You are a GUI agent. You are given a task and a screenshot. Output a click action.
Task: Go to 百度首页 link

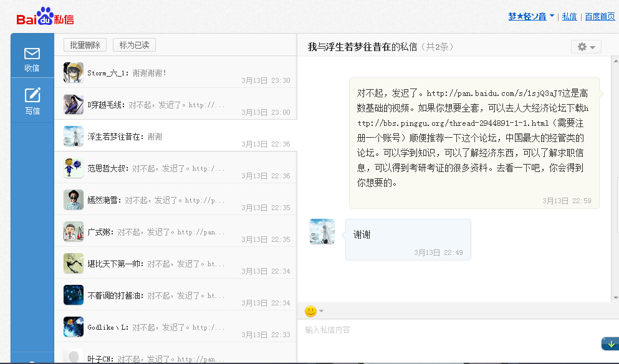[x=600, y=17]
